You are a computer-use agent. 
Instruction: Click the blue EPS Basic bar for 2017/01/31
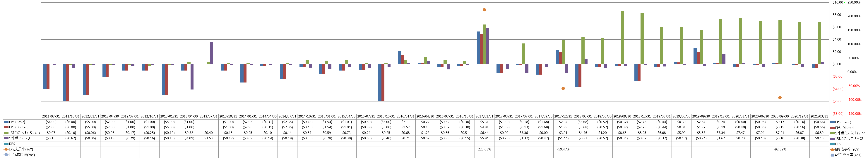tap(478, 48)
